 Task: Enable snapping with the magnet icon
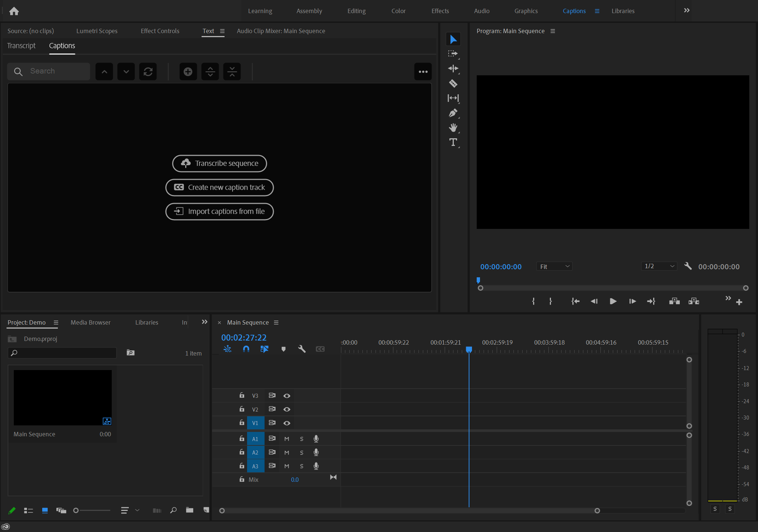click(246, 349)
